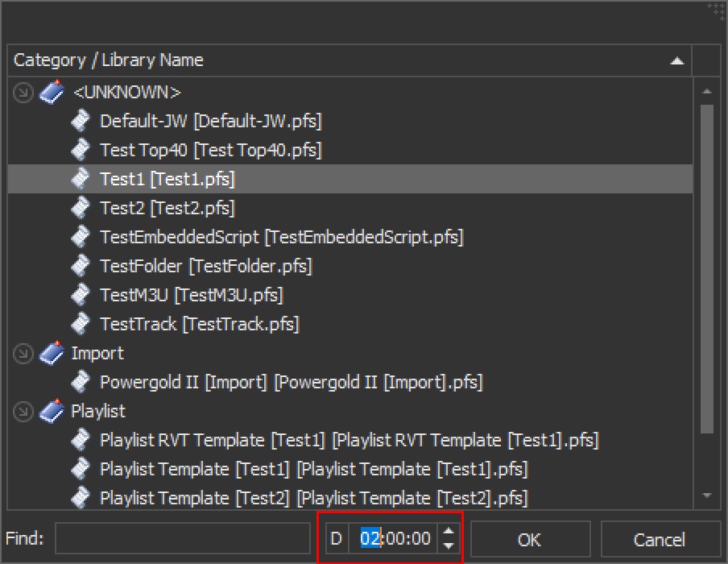Toggle the D button beside time field
The width and height of the screenshot is (728, 564).
(337, 538)
